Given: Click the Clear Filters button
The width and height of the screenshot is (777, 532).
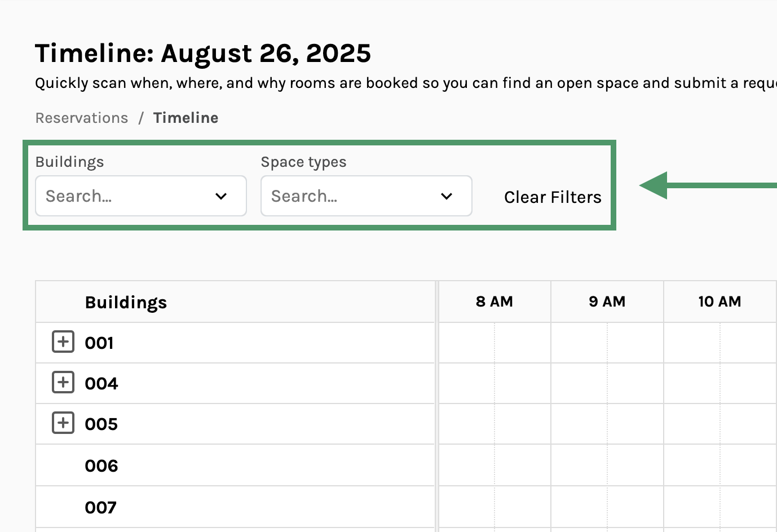Looking at the screenshot, I should (x=553, y=197).
